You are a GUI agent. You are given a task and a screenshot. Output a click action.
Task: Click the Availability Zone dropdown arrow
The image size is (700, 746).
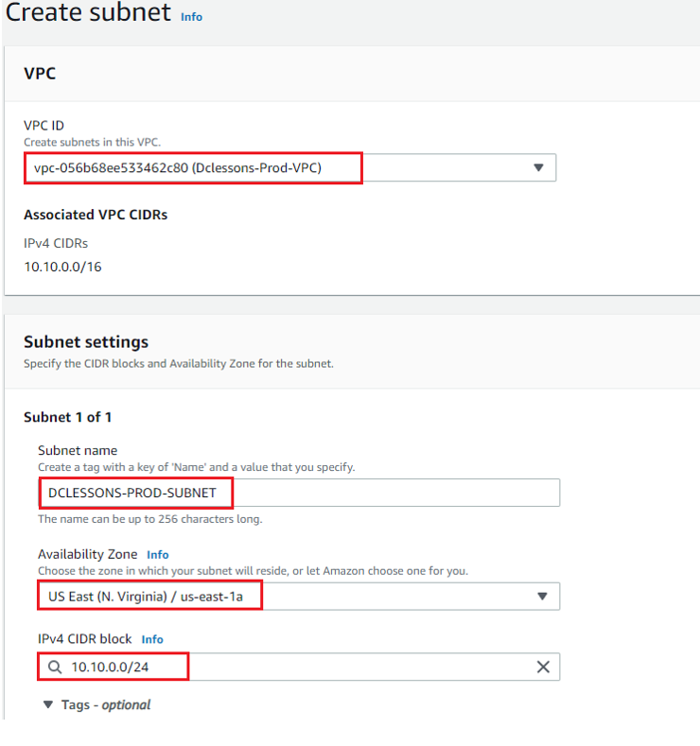pos(542,596)
